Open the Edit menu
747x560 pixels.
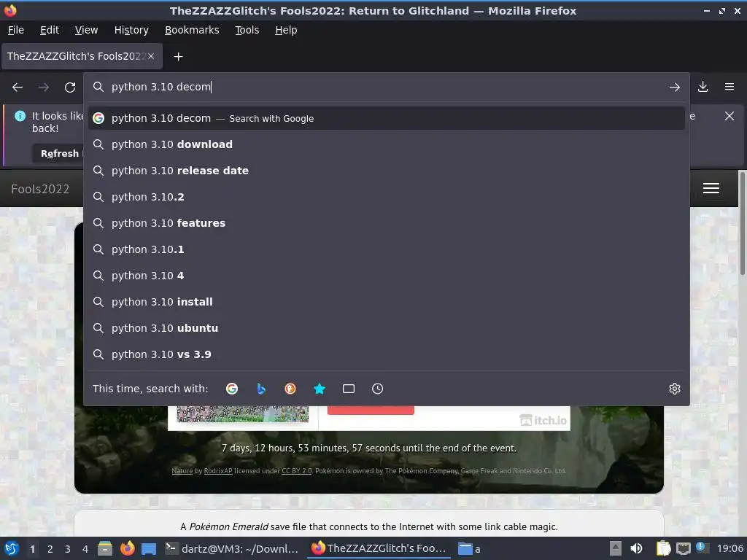click(x=50, y=30)
